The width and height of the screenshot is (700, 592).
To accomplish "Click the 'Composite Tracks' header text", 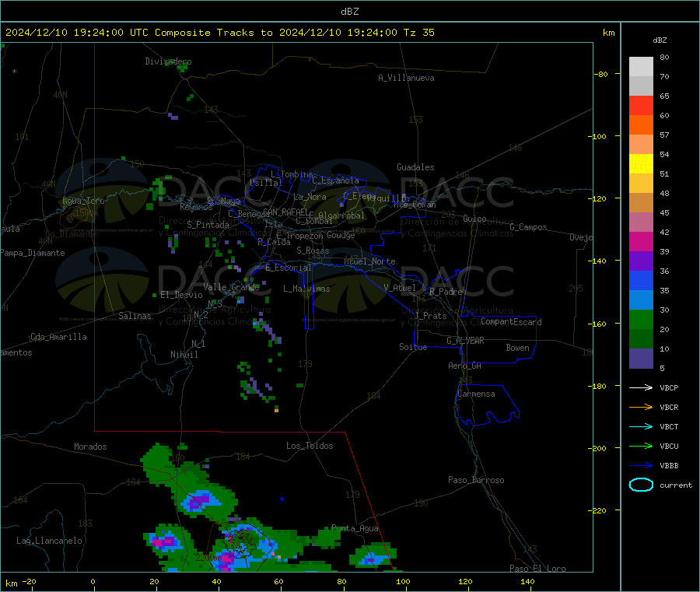I will tap(204, 33).
